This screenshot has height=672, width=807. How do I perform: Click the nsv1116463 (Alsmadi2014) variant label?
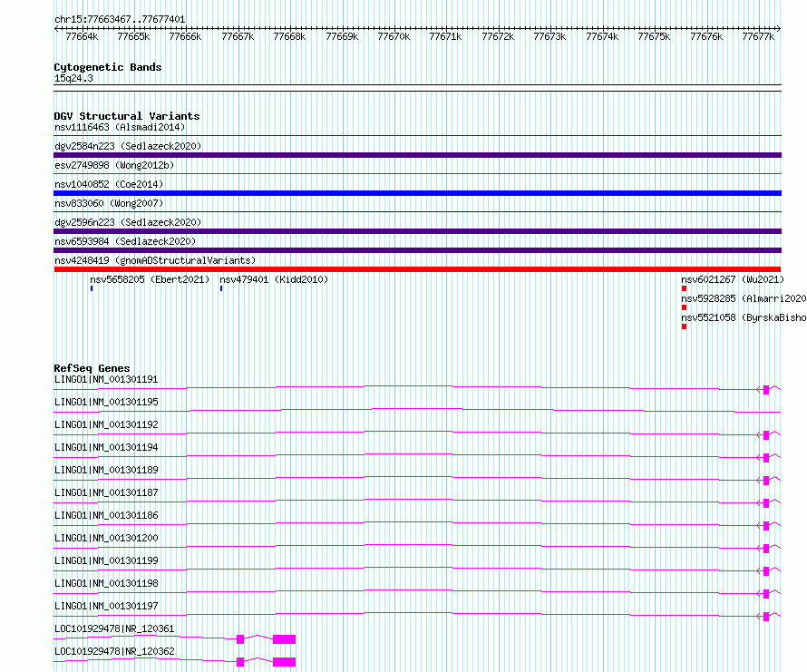[120, 127]
